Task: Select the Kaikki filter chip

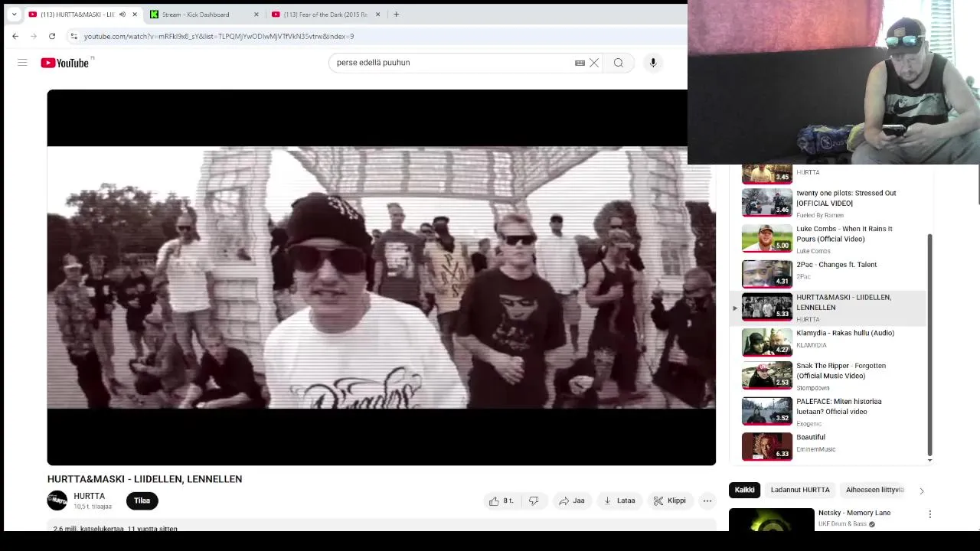Action: [745, 490]
